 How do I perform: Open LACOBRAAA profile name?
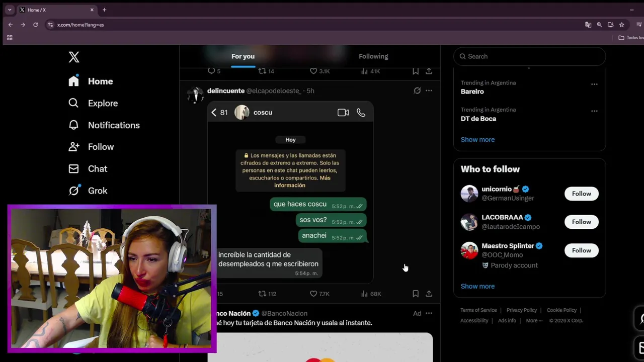pyautogui.click(x=502, y=217)
